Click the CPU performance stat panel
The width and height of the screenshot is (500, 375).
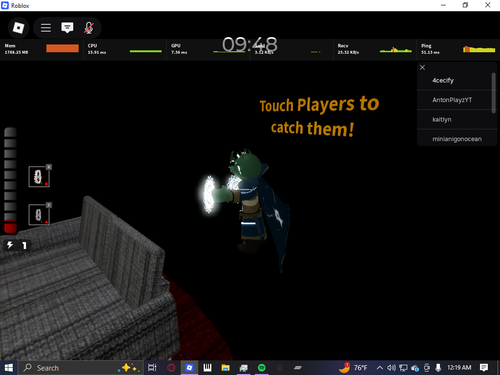[x=125, y=49]
